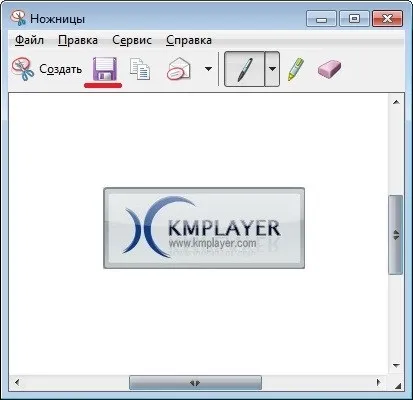
Task: Click the horizontal scrollbar thumb
Action: (x=195, y=383)
